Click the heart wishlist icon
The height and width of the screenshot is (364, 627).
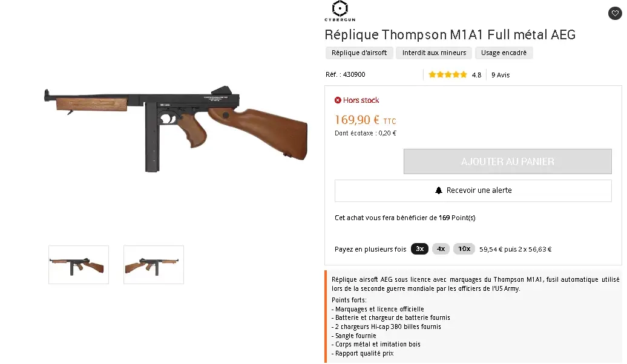[614, 13]
